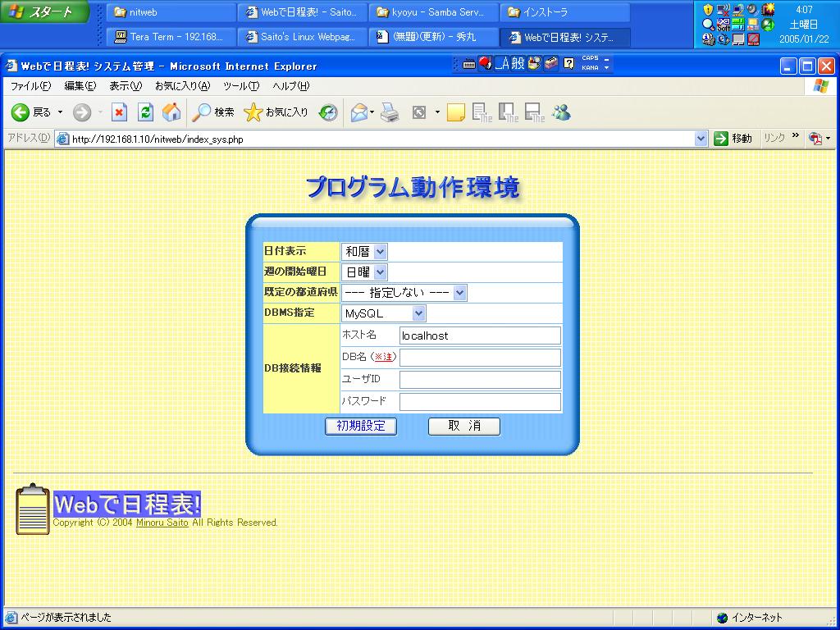Open the 日付表示 dropdown
The image size is (840, 630).
(364, 252)
